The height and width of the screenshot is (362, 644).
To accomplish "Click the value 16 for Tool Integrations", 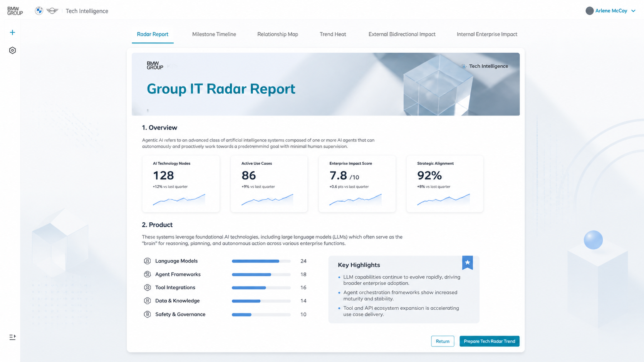I will [x=304, y=288].
